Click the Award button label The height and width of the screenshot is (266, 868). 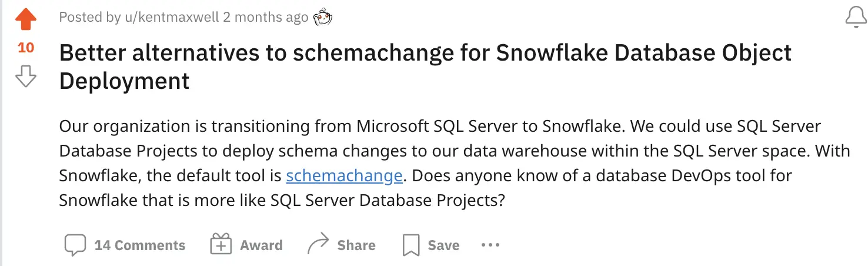pos(261,245)
